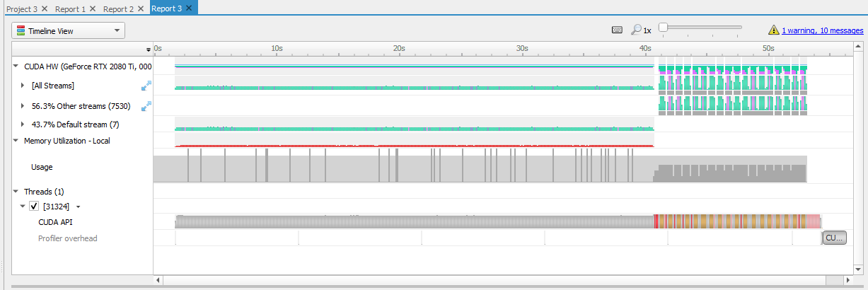This screenshot has height=290, width=868.
Task: Click the CUDA API call bar
Action: click(x=498, y=221)
